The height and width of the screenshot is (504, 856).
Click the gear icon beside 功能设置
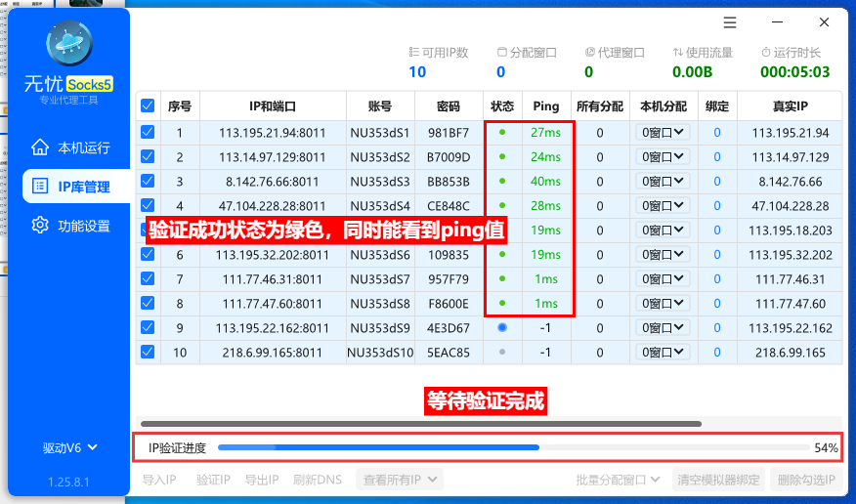(x=40, y=226)
